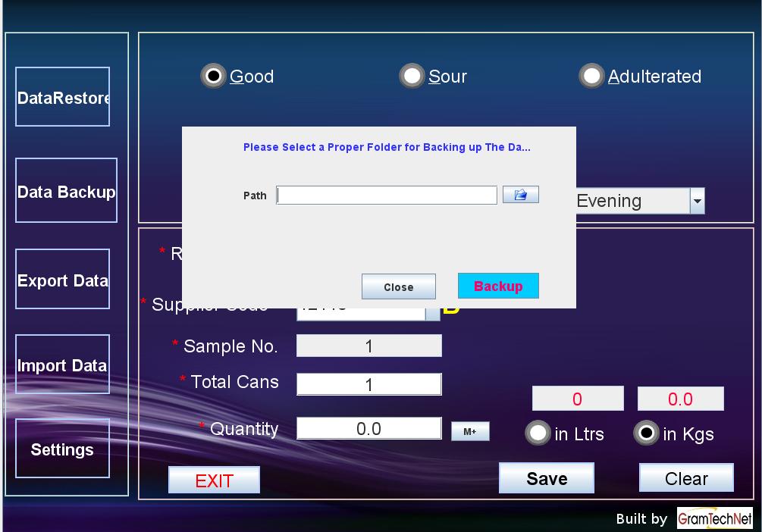The width and height of the screenshot is (762, 532).
Task: Click the Path text field
Action: [387, 196]
